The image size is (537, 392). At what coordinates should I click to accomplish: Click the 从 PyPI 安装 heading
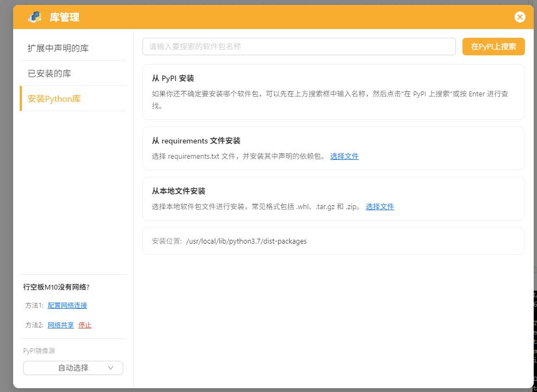pyautogui.click(x=173, y=78)
